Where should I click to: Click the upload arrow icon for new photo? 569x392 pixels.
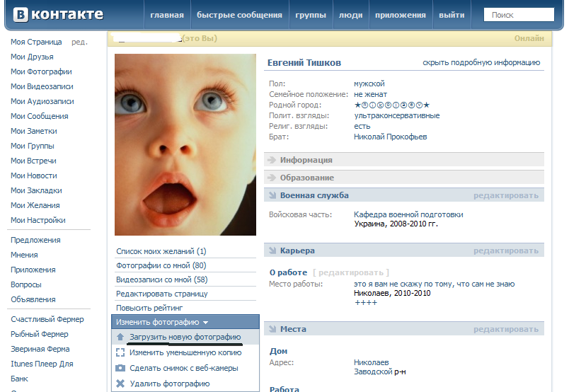coord(120,337)
